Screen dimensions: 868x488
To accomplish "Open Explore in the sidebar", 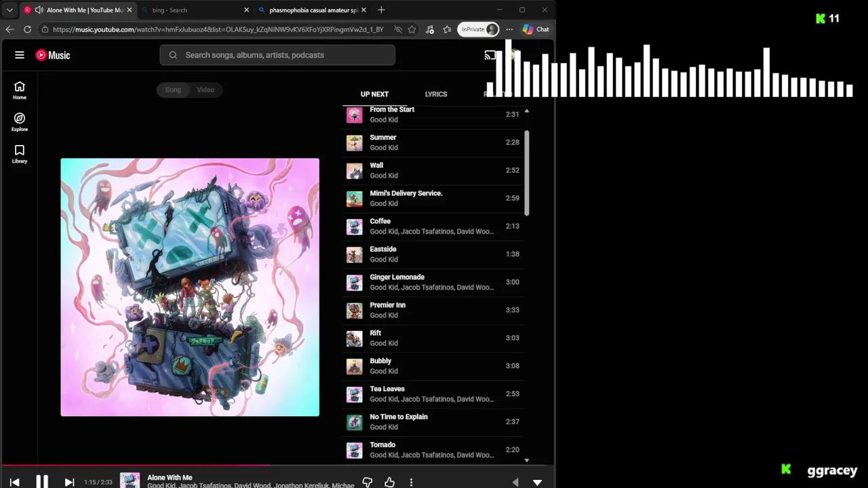I will tap(20, 122).
